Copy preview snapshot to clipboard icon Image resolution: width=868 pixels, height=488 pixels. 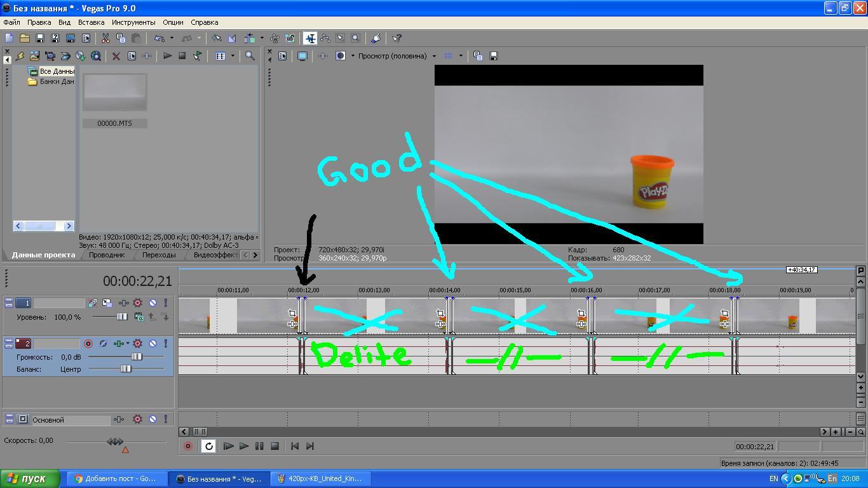(478, 56)
